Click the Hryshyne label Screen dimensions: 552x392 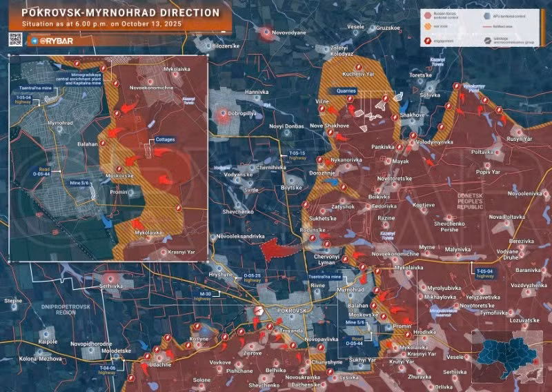[221, 275]
